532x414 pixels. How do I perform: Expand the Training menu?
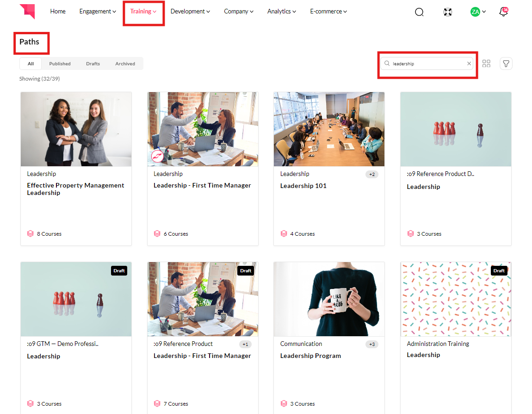click(143, 11)
